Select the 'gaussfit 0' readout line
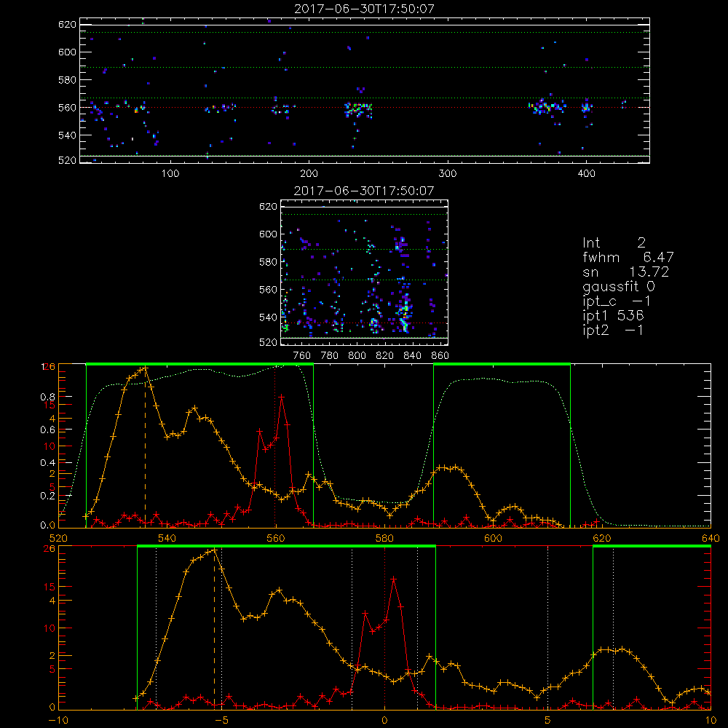Image resolution: width=728 pixels, height=728 pixels. click(618, 286)
